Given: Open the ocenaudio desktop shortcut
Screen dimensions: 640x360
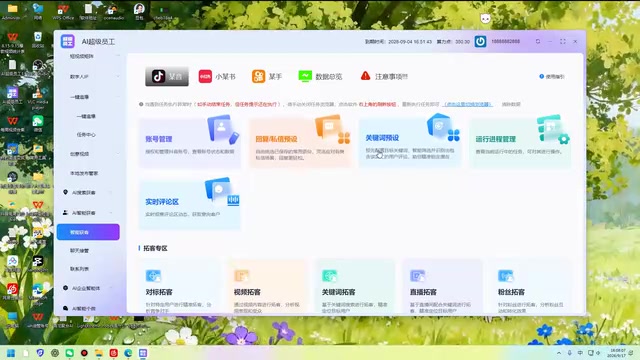Looking at the screenshot, I should [113, 12].
